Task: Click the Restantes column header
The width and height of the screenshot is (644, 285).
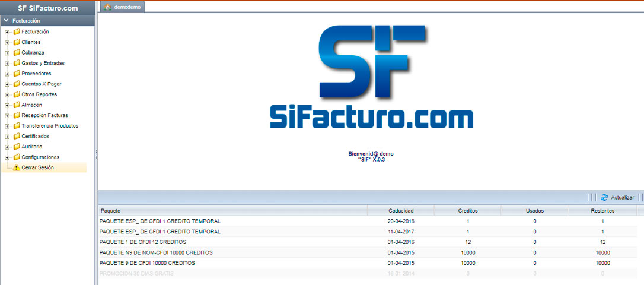Action: tap(602, 211)
